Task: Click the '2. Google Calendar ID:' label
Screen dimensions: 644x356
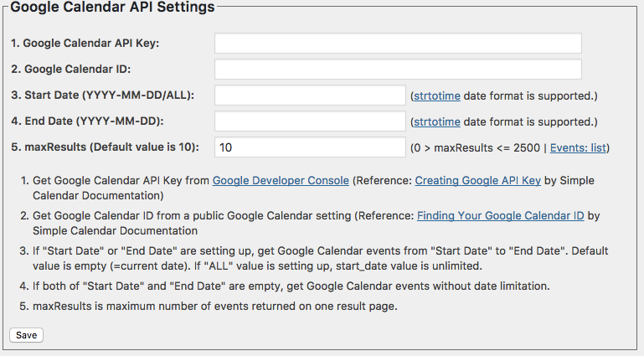Action: coord(72,70)
